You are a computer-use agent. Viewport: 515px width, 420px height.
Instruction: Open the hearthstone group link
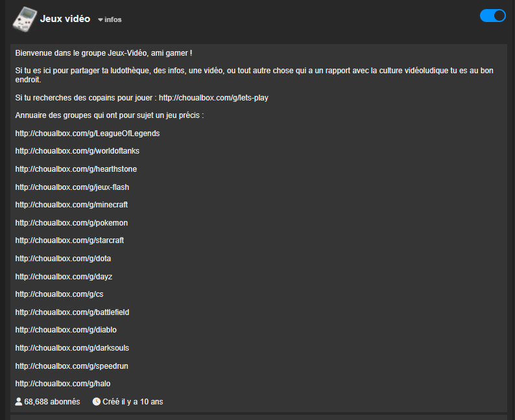click(76, 169)
